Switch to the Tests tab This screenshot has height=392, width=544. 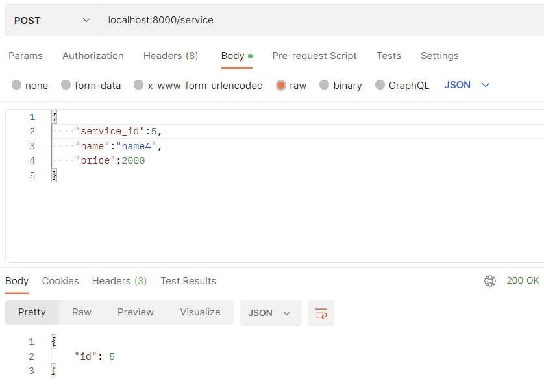point(388,56)
